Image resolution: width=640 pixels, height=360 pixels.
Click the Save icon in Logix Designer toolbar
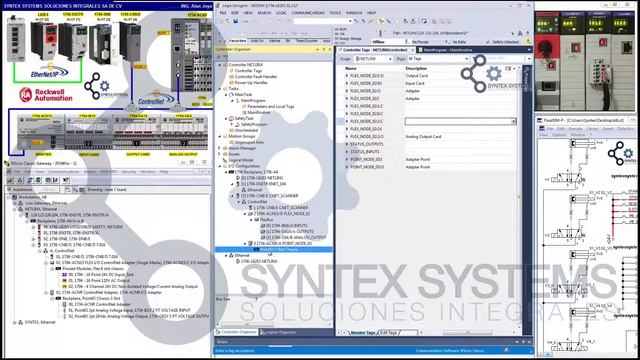click(x=235, y=21)
